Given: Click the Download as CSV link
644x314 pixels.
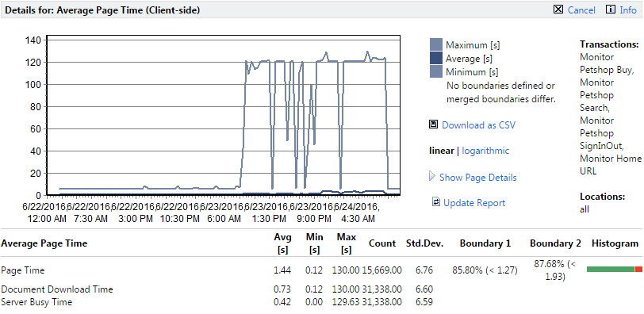Looking at the screenshot, I should coord(478,125).
